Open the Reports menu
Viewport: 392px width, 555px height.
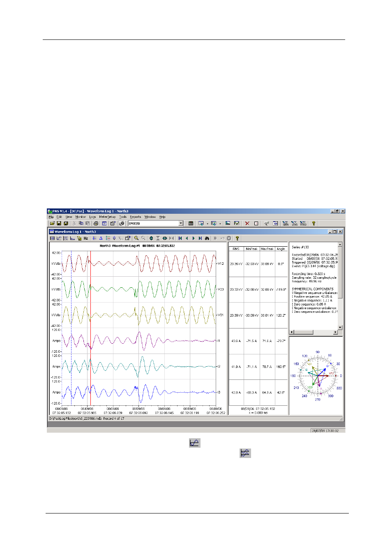(x=136, y=217)
